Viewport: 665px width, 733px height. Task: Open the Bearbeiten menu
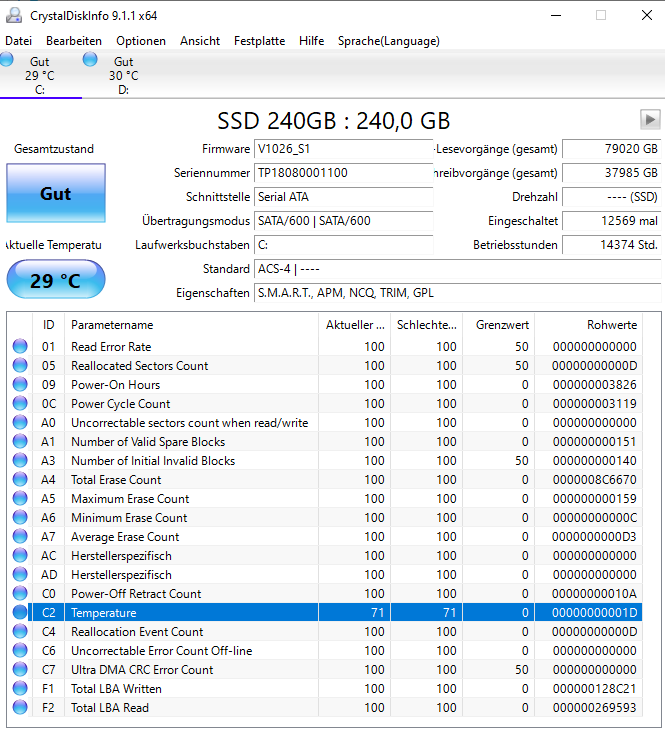(74, 41)
